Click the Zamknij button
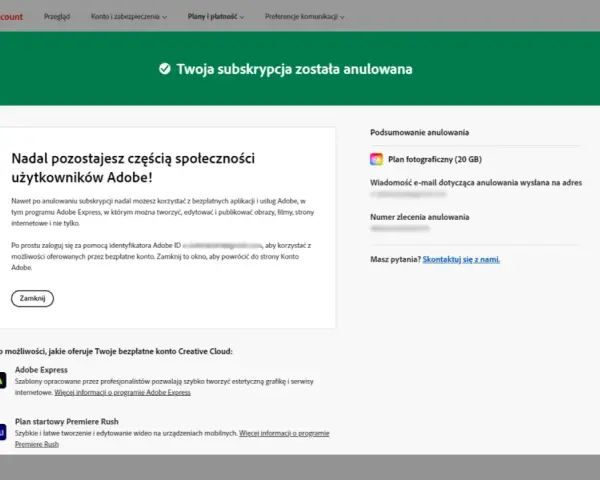Screen dimensions: 600x480 (33, 298)
